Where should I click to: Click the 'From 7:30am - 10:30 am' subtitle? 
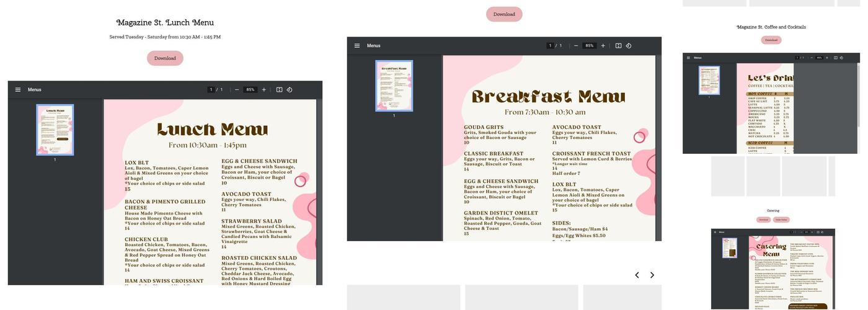[545, 112]
